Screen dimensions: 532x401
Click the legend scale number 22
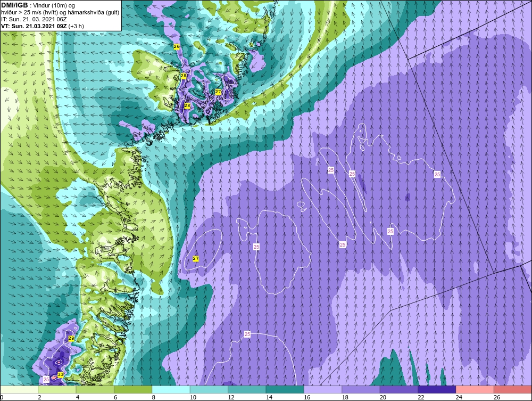coord(421,397)
